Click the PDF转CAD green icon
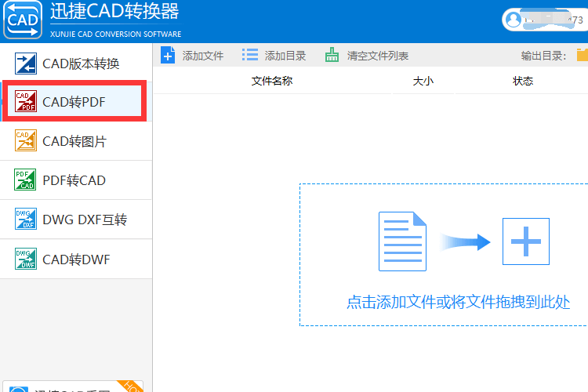The width and height of the screenshot is (588, 392). [x=25, y=180]
